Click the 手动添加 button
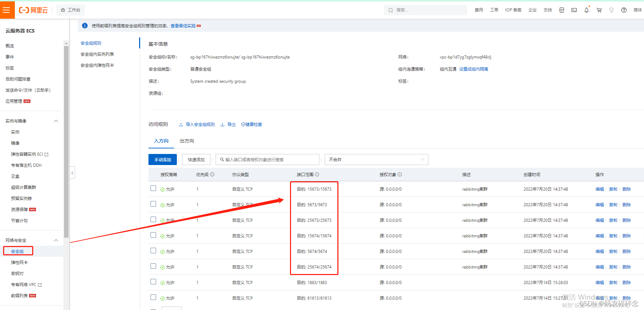The width and height of the screenshot is (644, 310). 163,159
